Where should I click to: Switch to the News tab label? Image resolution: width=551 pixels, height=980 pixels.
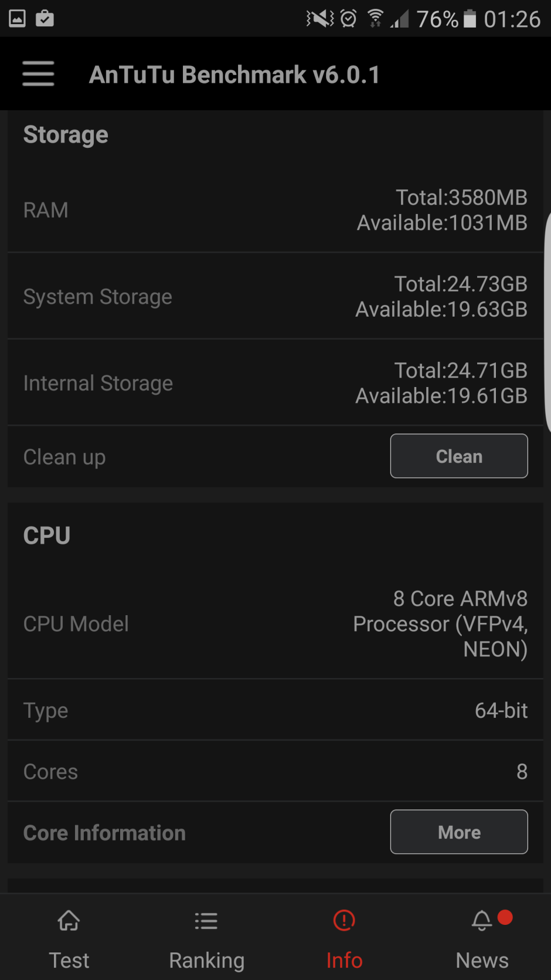482,960
